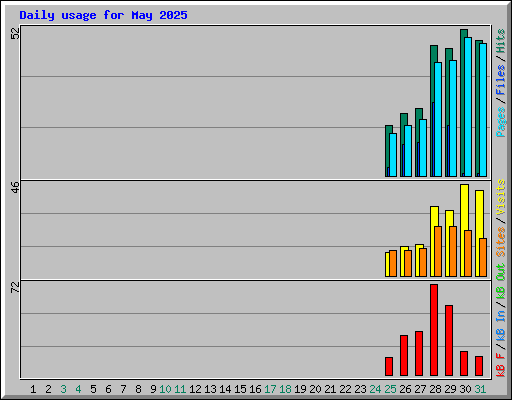Select day '22' on the x-axis

(345, 389)
